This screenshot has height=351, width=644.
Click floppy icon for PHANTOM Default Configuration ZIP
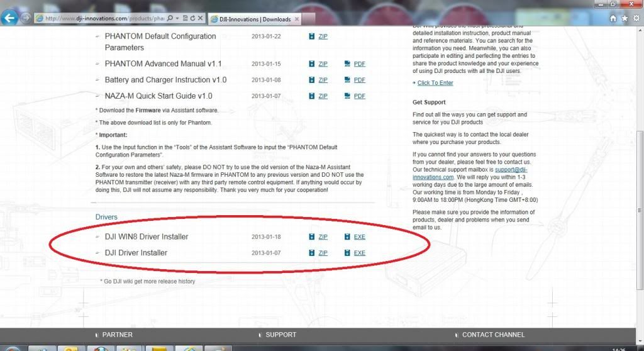(312, 36)
